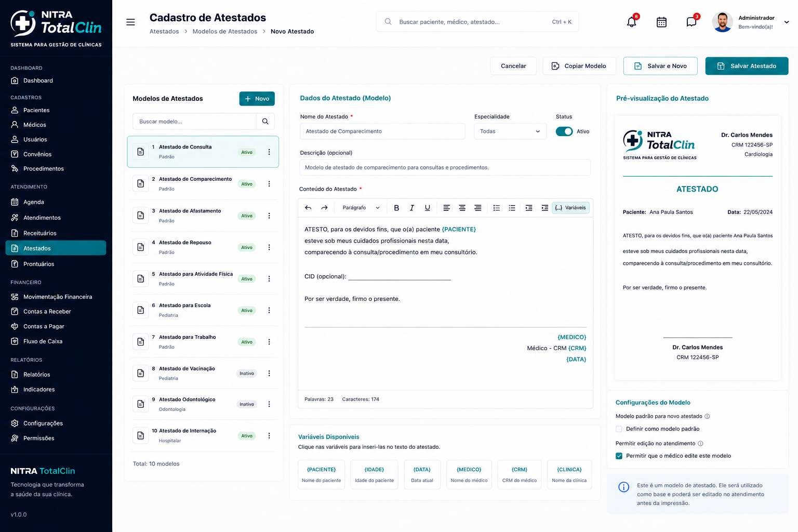Apply bold formatting in editor

tap(396, 208)
